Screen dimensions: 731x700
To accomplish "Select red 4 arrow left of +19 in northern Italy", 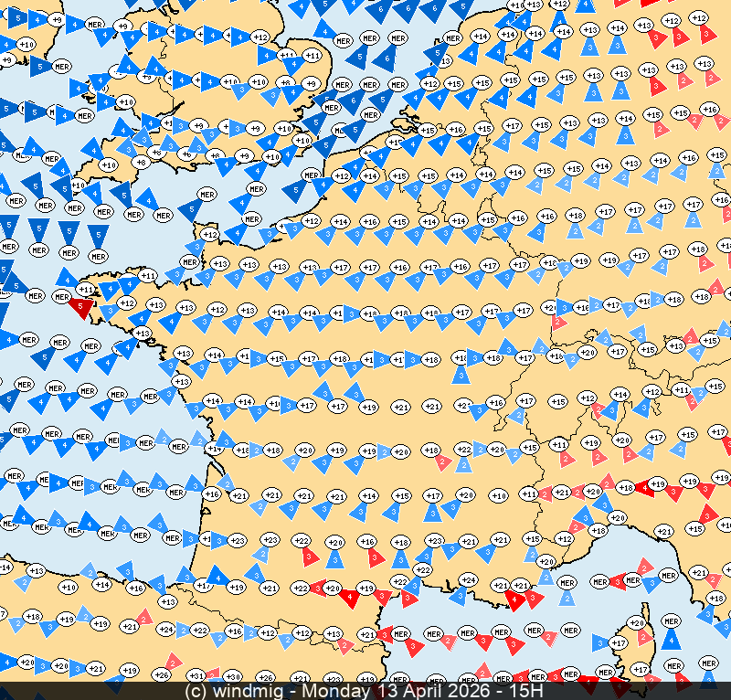I will (644, 486).
